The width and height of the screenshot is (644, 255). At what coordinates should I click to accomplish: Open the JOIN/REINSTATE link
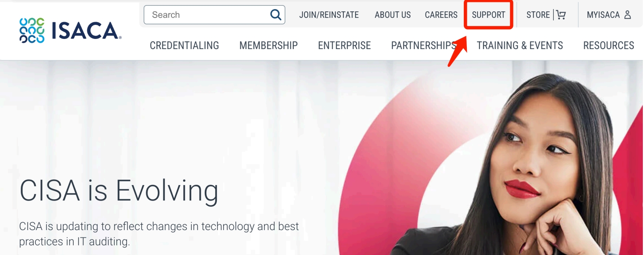329,15
